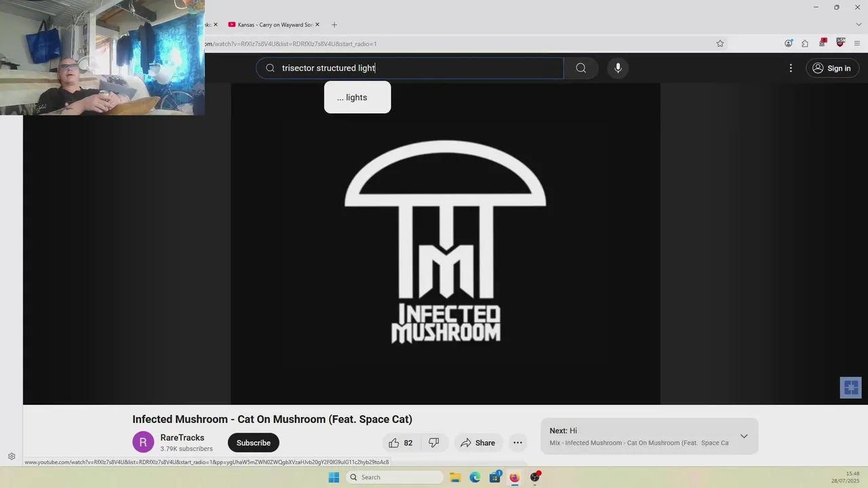This screenshot has width=868, height=488.
Task: Click the Share button
Action: pos(478,443)
